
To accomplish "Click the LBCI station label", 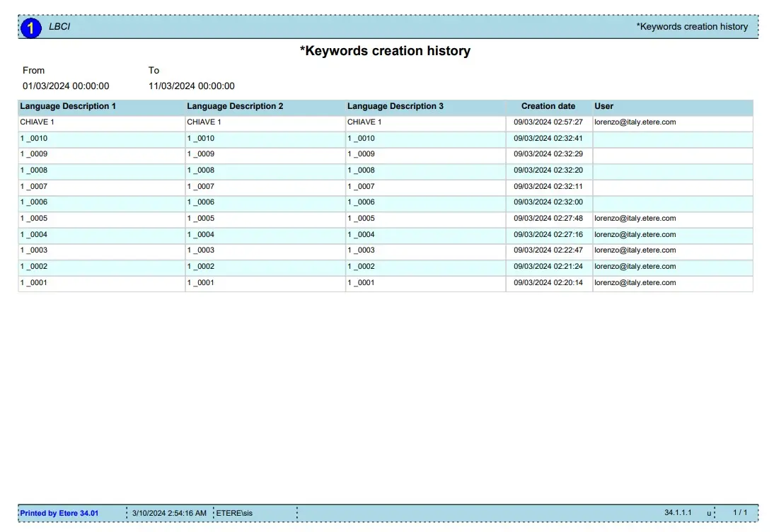I will [x=59, y=27].
